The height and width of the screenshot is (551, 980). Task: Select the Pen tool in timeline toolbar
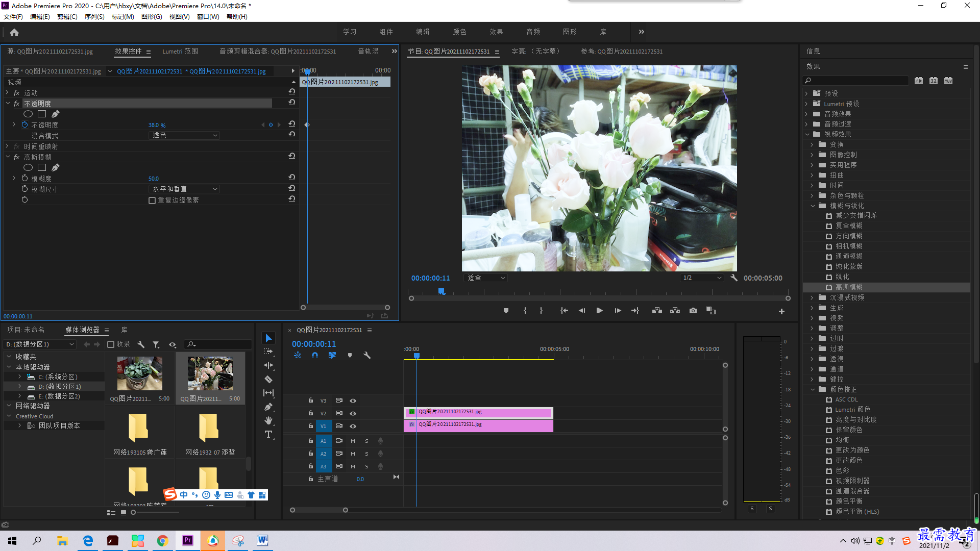[268, 407]
